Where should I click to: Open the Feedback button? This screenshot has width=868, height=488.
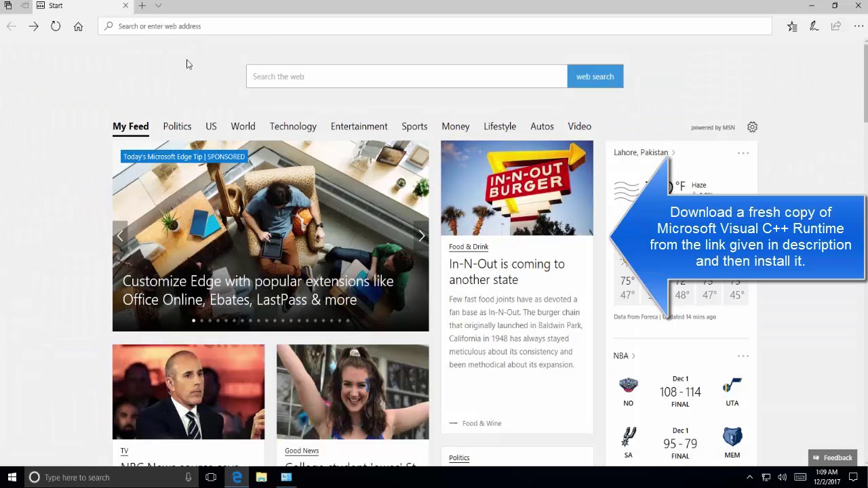(832, 457)
